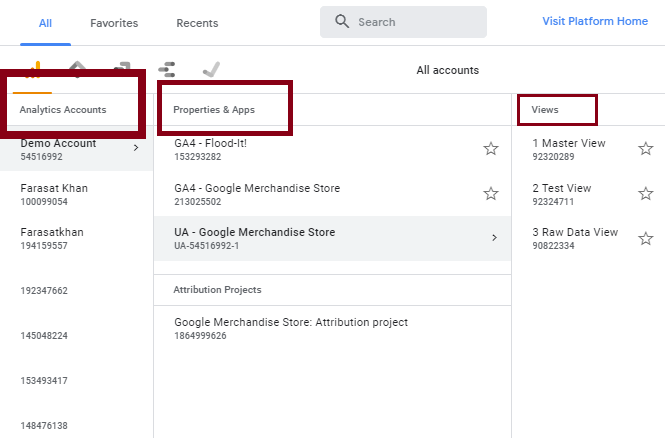The width and height of the screenshot is (671, 447).
Task: Open GA4 - Google Merchandise Store property
Action: pyautogui.click(x=332, y=194)
